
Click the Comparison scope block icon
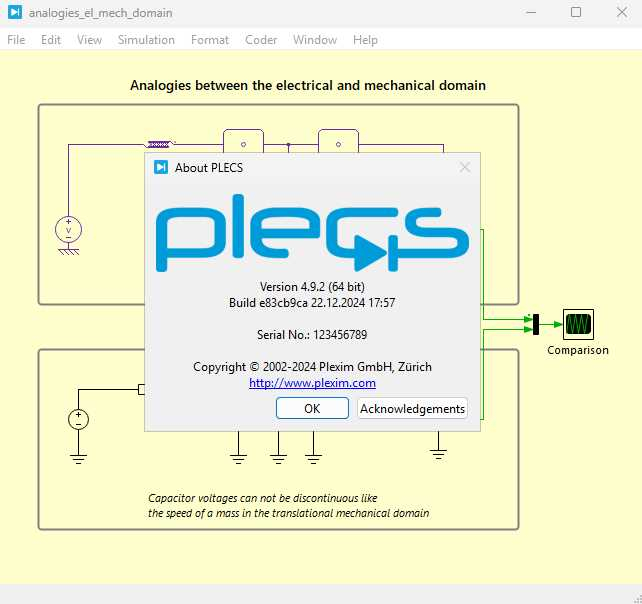[x=578, y=324]
